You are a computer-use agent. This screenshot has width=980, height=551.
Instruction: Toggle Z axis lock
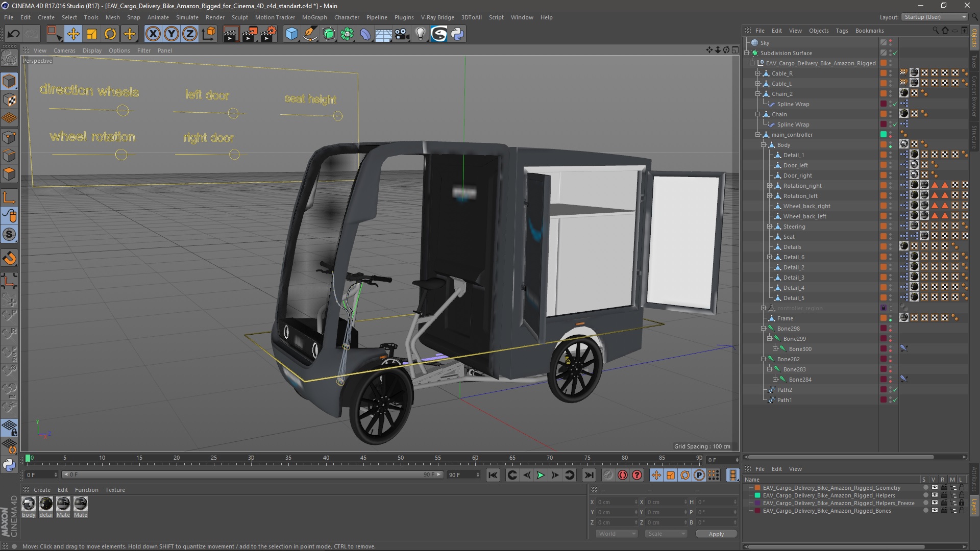click(x=190, y=34)
